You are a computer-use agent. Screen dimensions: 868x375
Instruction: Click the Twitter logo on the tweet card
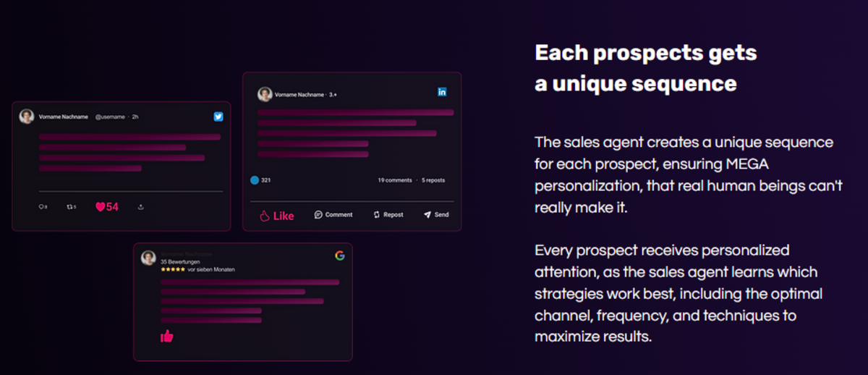[218, 117]
